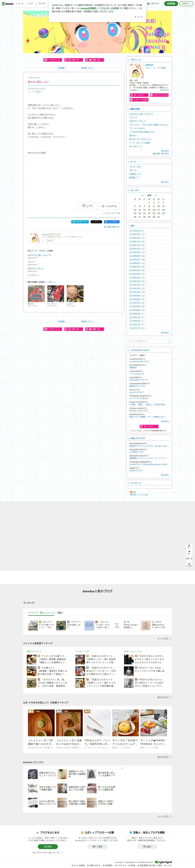Screen dimensions: 195x868
Task: Click the 申し込む button in footer
Action: coord(147,846)
